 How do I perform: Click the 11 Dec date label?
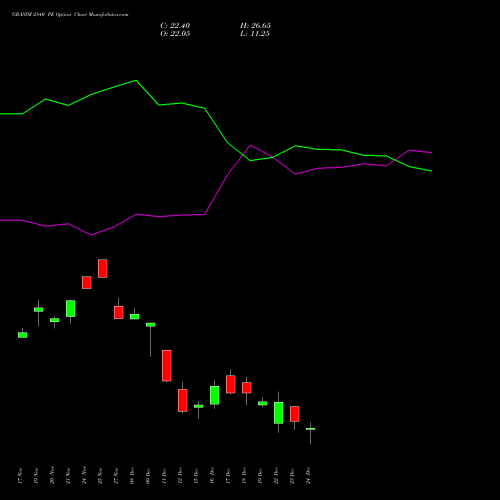[x=164, y=476]
